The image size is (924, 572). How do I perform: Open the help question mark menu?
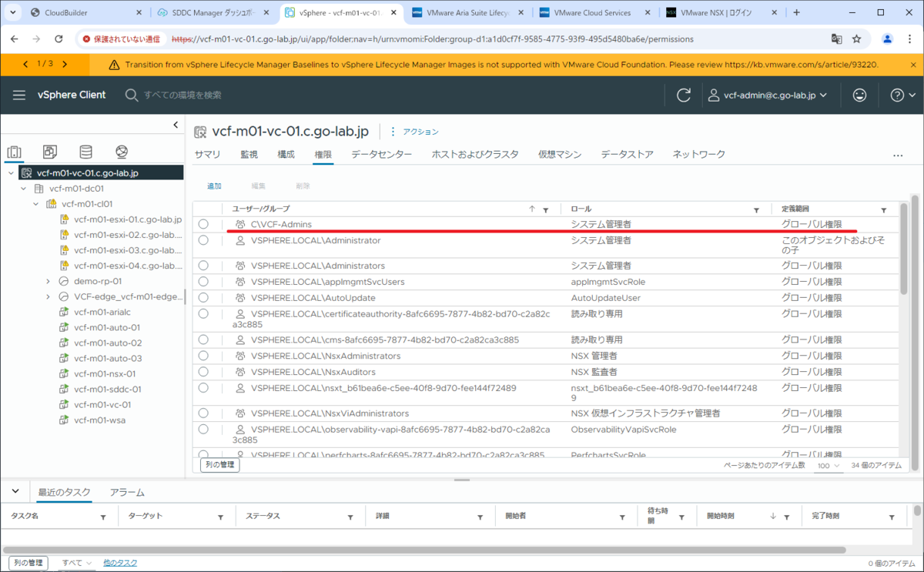coord(902,95)
